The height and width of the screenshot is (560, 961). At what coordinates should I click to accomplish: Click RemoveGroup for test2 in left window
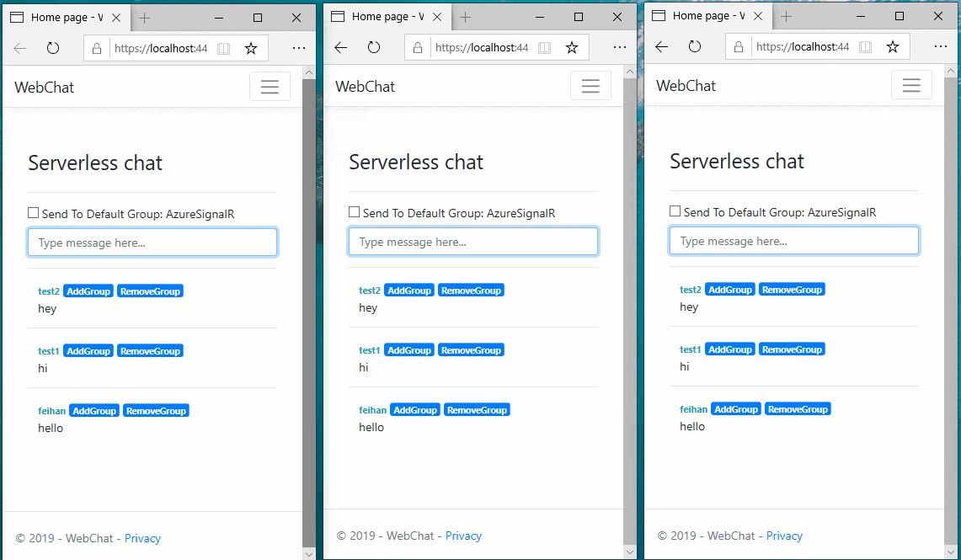coord(150,291)
